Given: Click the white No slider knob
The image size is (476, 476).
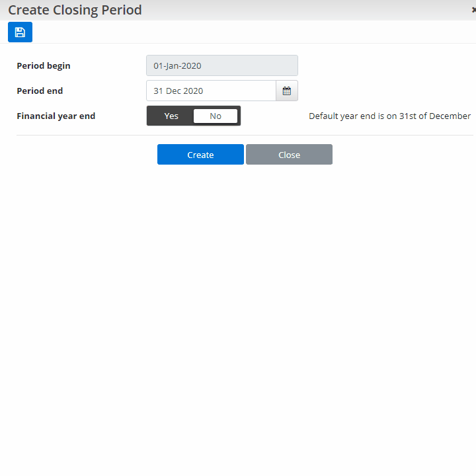Looking at the screenshot, I should [x=216, y=116].
